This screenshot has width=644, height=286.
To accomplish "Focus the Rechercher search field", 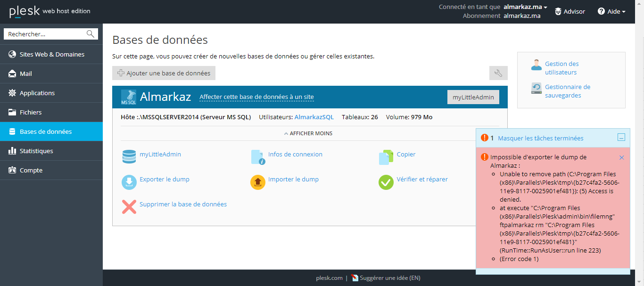I will [x=46, y=34].
